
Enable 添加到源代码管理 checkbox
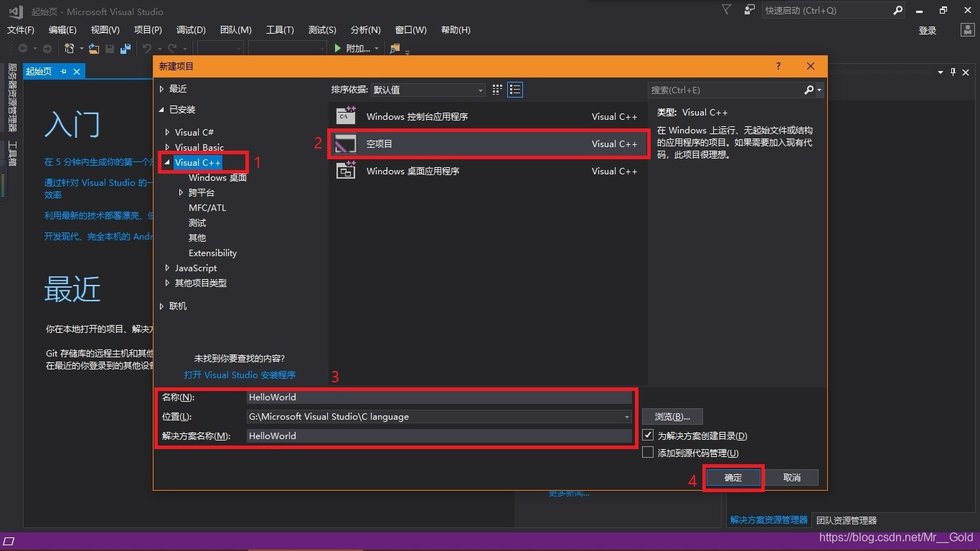click(649, 452)
